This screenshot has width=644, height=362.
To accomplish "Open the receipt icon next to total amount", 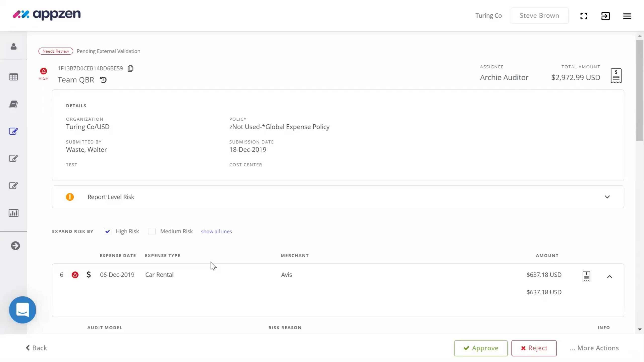I will [616, 75].
